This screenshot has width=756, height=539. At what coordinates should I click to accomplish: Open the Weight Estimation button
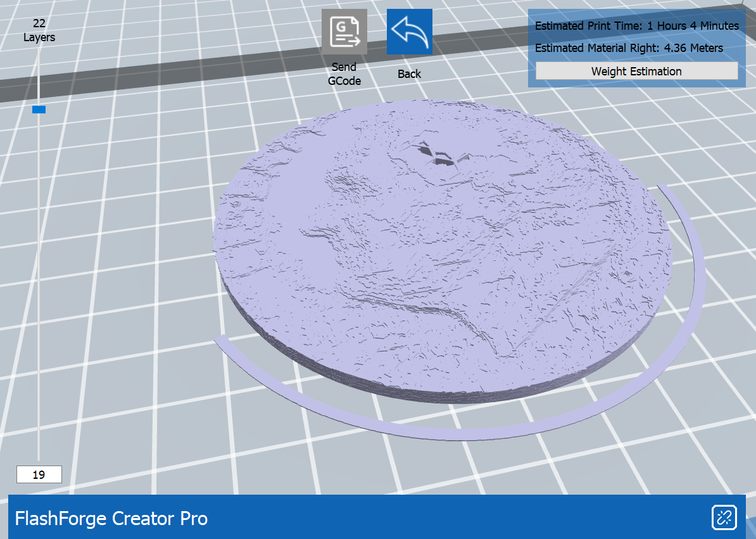(x=636, y=71)
